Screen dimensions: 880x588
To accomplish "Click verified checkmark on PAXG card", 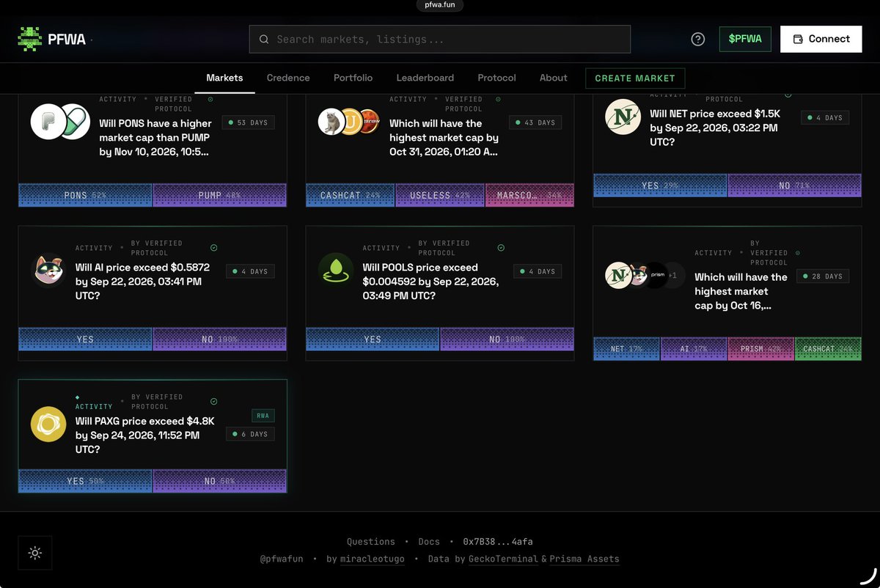I will (x=213, y=402).
